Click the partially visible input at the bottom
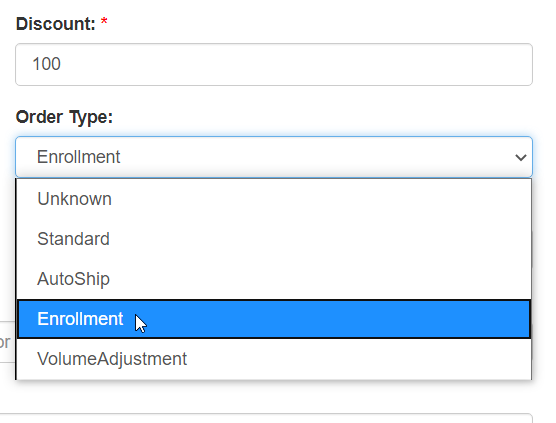This screenshot has height=423, width=556. (266, 418)
